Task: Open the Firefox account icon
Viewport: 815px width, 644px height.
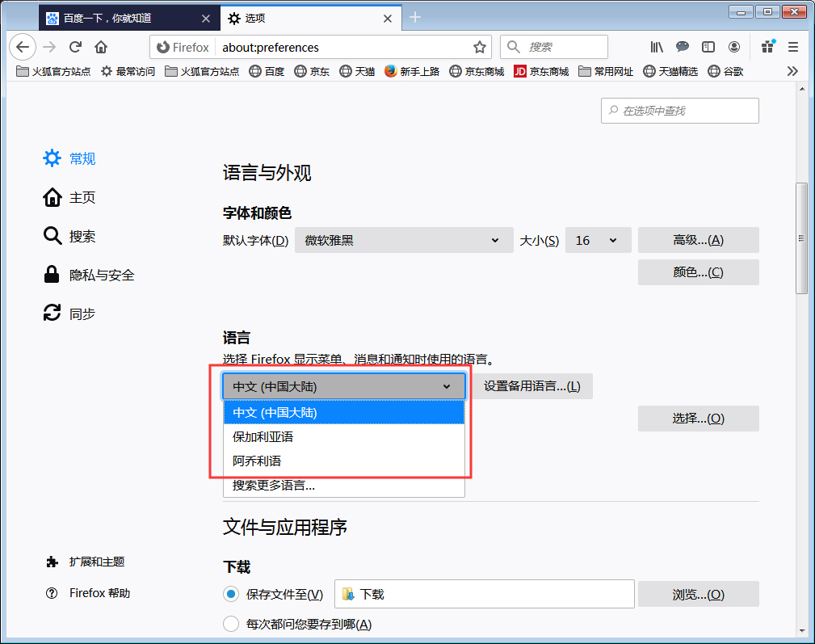Action: click(733, 47)
